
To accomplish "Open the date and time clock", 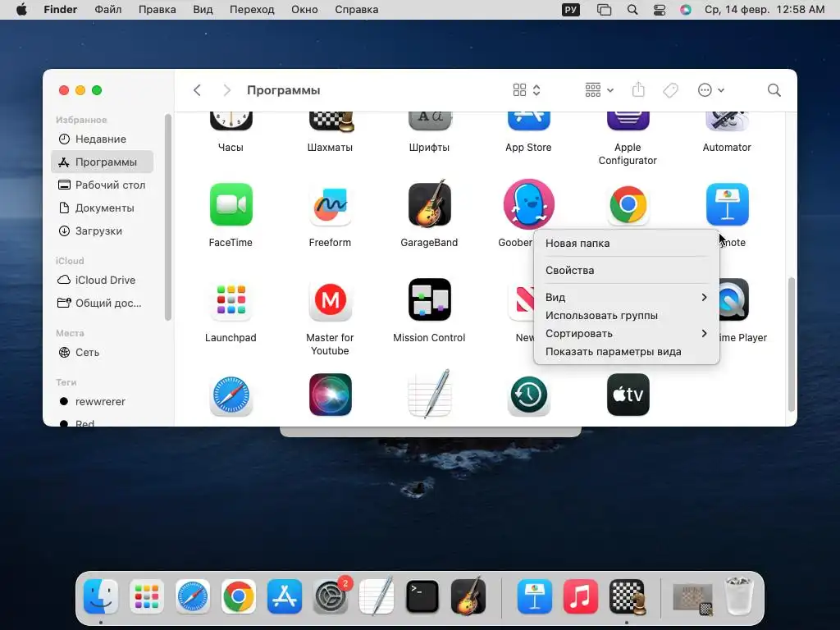I will (765, 10).
